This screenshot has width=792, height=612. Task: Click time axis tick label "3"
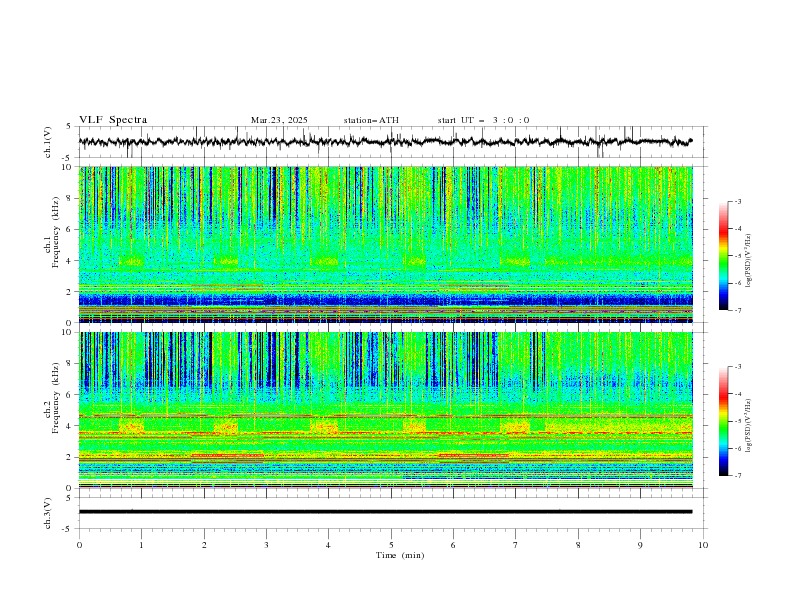click(x=266, y=545)
